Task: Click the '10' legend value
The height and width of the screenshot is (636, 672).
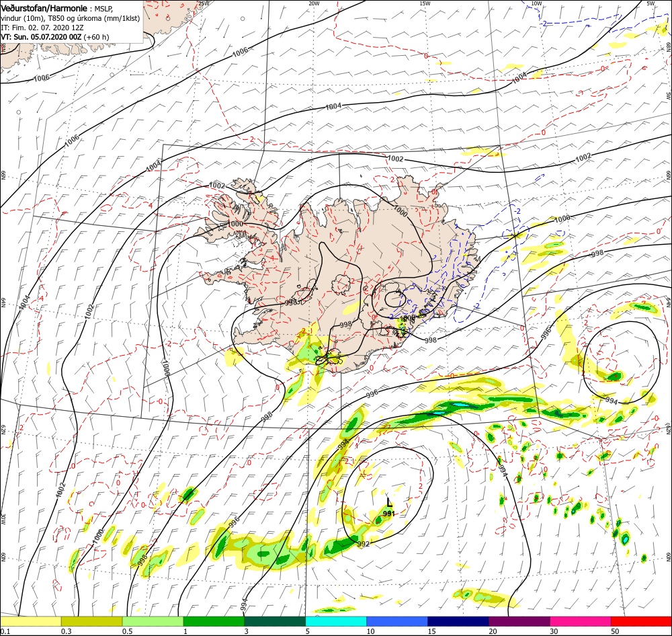Action: click(x=371, y=631)
